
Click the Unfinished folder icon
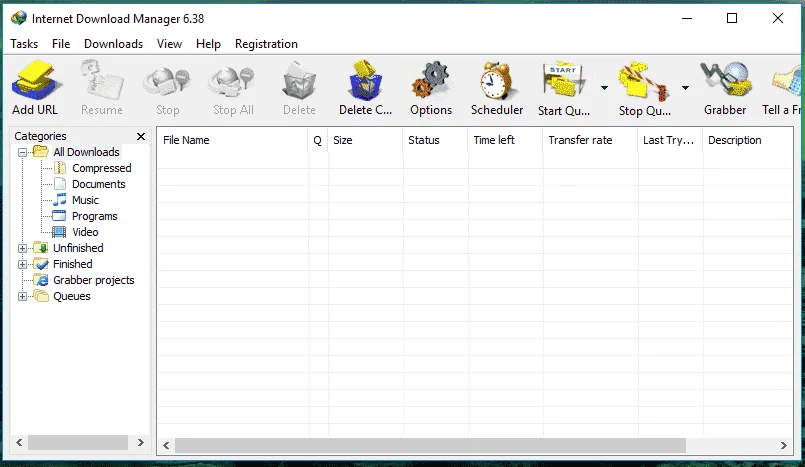pyautogui.click(x=41, y=248)
